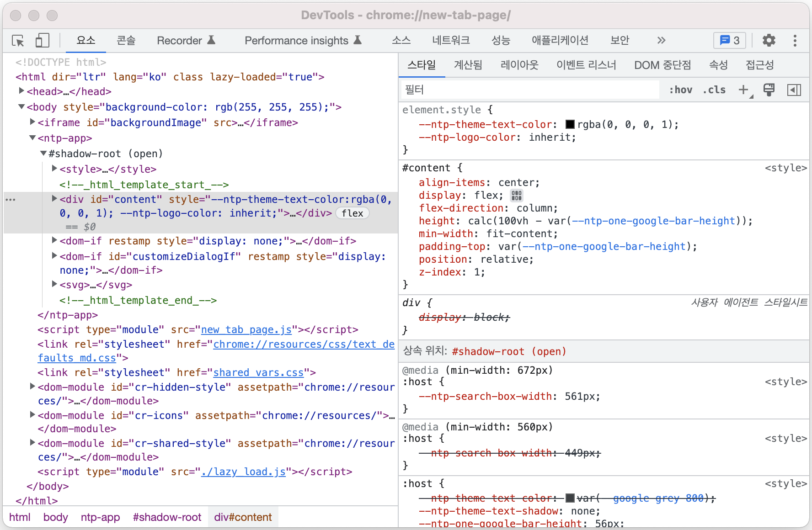Select the 레이아웃 sub-tab
This screenshot has height=530, width=812.
click(x=519, y=65)
